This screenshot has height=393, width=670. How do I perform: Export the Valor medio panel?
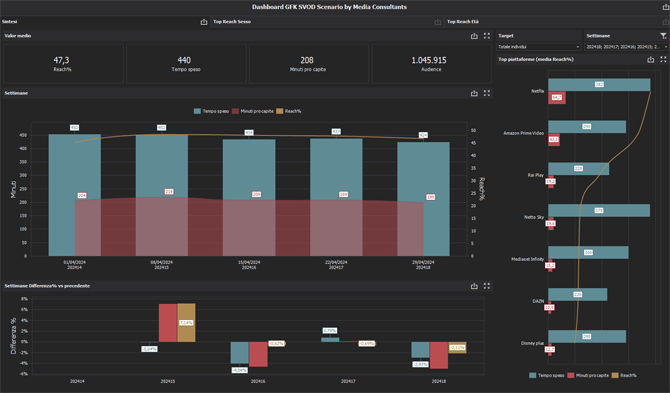tap(474, 36)
